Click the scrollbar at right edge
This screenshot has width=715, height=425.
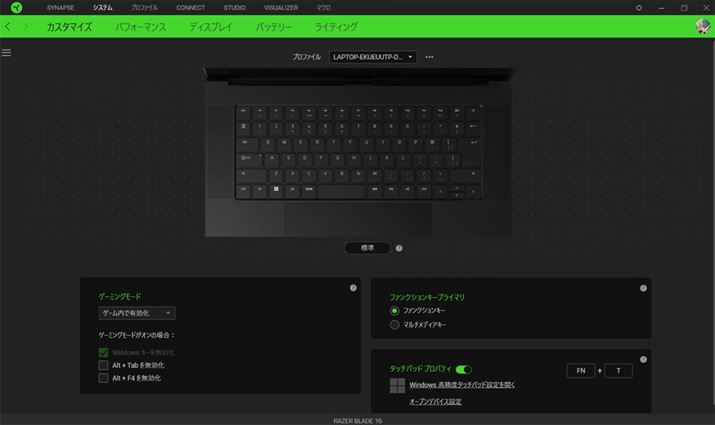pyautogui.click(x=713, y=222)
